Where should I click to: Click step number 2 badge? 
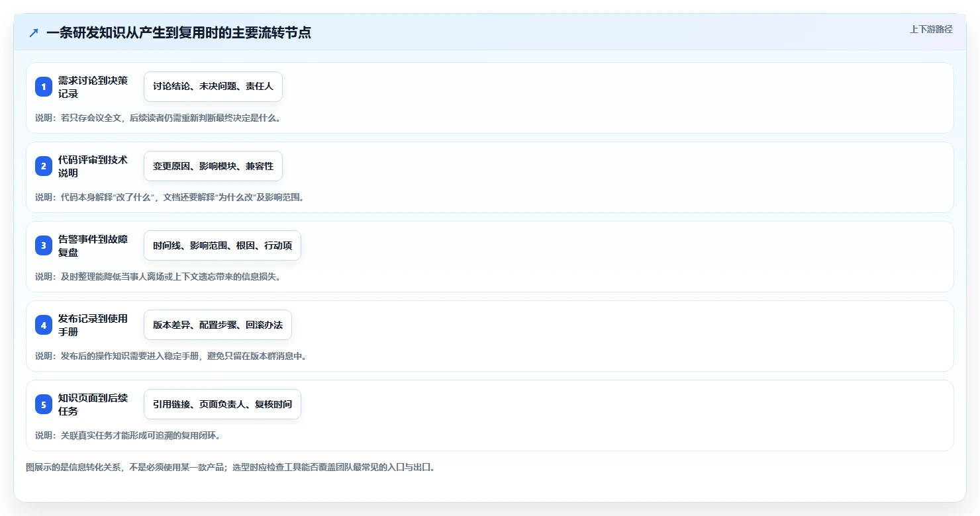pos(44,166)
